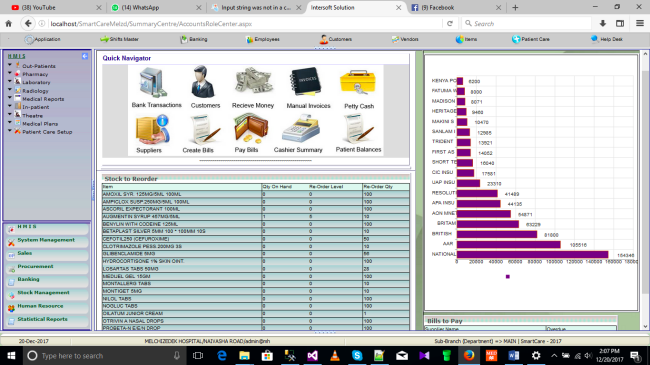
Task: Click the localhost address bar
Action: click(x=245, y=24)
